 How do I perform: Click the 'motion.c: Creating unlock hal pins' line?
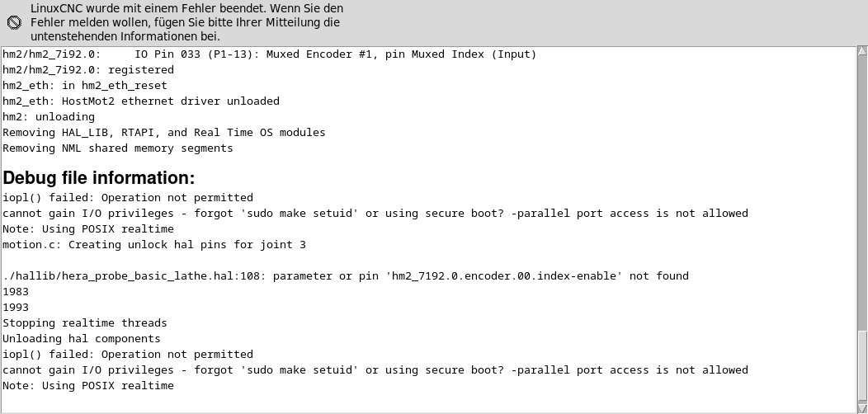tap(154, 245)
